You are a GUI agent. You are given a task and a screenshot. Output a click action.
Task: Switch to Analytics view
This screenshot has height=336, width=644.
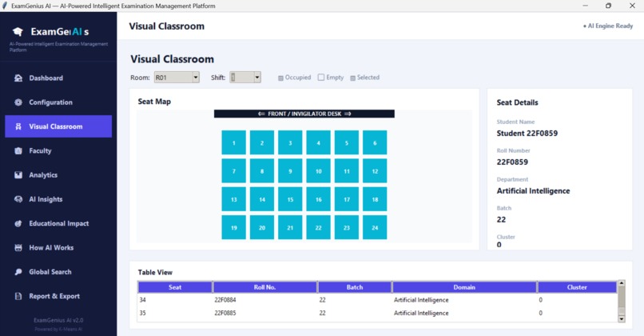tap(58, 175)
